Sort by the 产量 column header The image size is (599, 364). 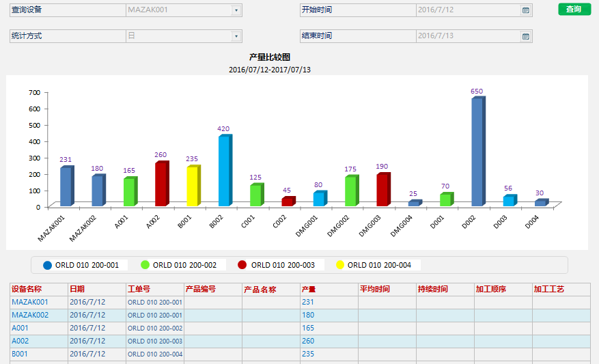[x=309, y=290]
